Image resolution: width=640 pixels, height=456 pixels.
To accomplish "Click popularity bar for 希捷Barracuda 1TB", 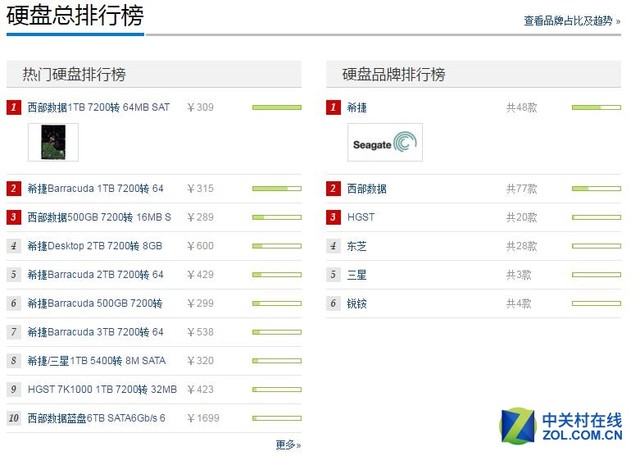I will (x=277, y=189).
